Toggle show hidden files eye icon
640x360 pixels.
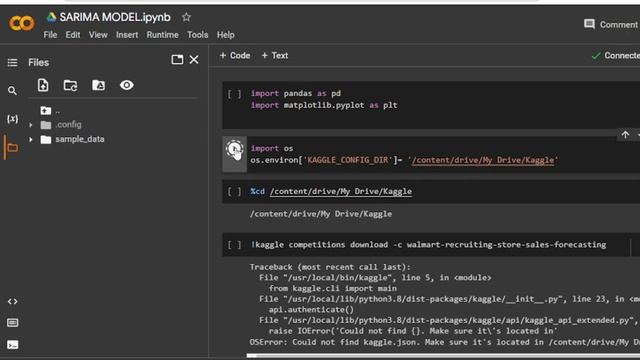(127, 85)
